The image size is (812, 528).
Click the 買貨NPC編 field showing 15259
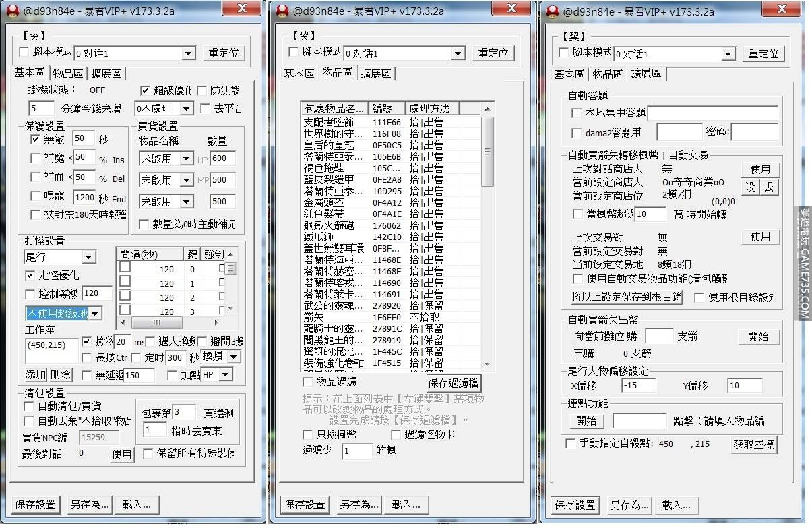point(99,438)
